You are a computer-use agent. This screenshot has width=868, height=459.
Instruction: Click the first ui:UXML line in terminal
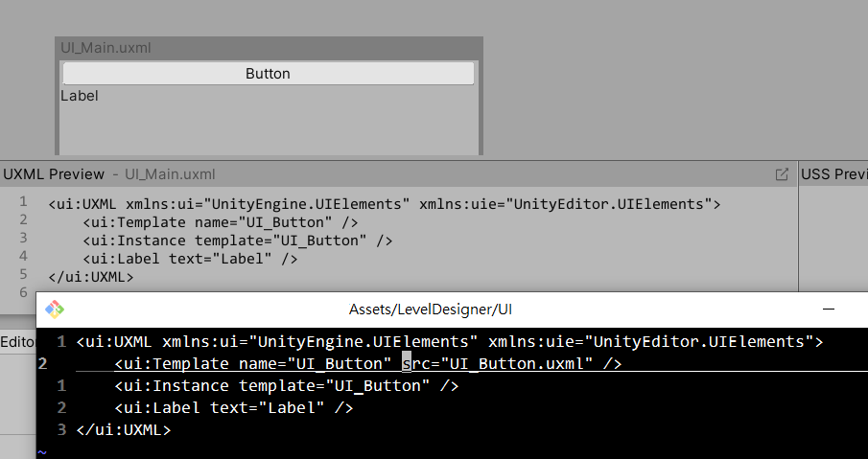[x=449, y=342]
